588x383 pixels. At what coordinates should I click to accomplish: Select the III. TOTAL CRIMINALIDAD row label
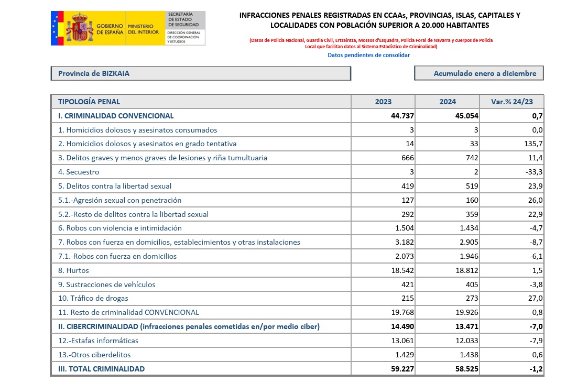pyautogui.click(x=101, y=369)
